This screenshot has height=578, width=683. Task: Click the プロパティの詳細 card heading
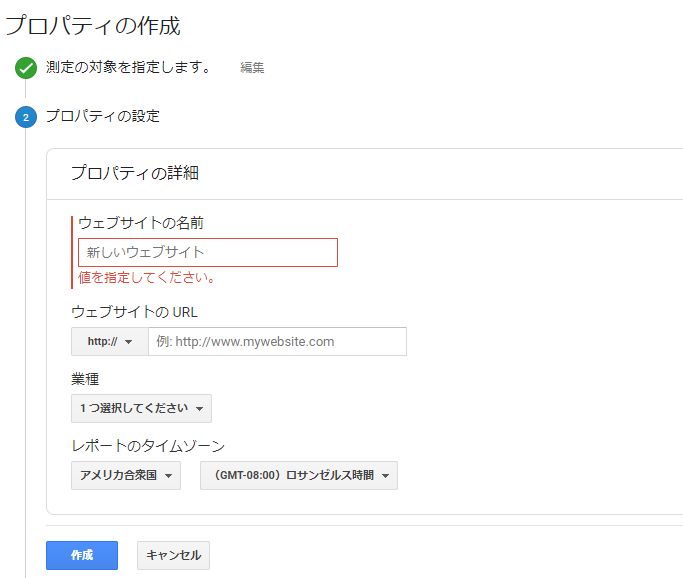(x=135, y=173)
